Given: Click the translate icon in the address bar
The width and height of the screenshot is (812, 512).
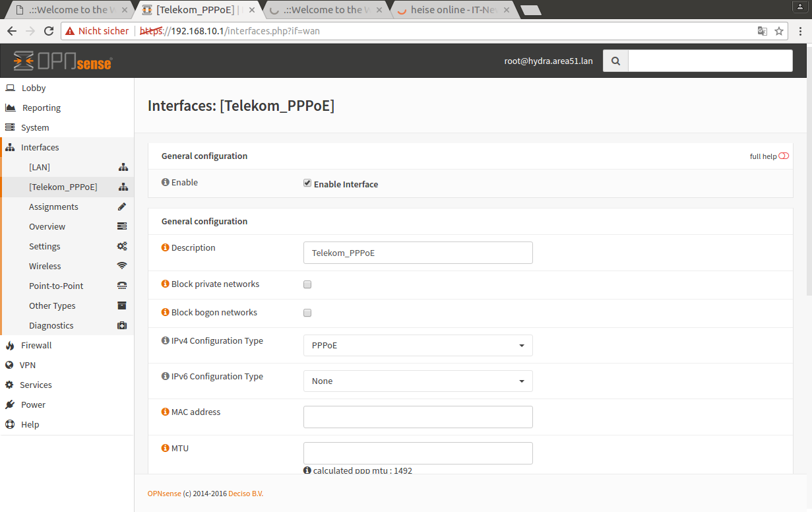Looking at the screenshot, I should [762, 31].
